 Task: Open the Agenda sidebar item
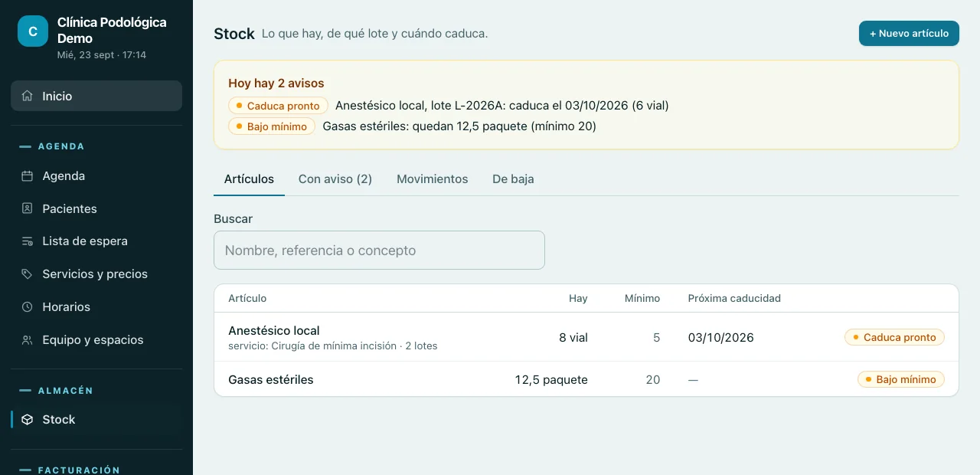tap(96, 176)
